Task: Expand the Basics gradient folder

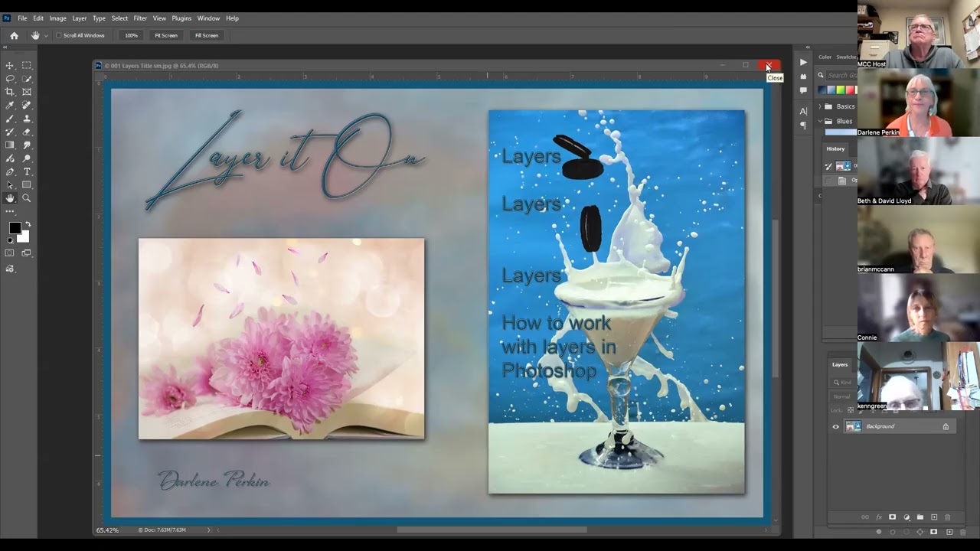Action: 820,106
